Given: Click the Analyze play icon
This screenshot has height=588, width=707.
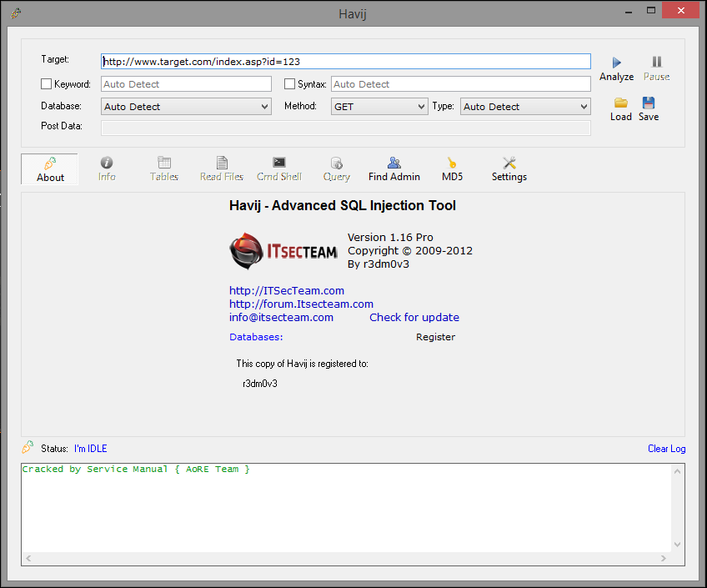Looking at the screenshot, I should click(x=616, y=63).
